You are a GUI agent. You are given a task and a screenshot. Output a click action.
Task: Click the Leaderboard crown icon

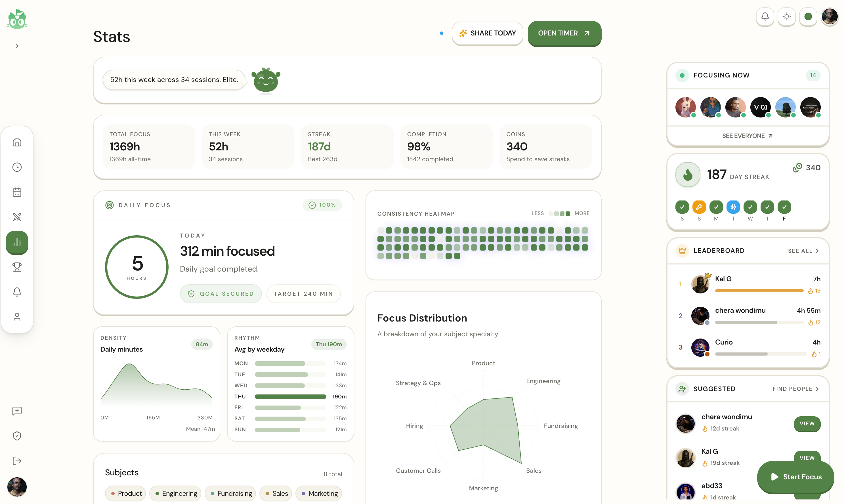(682, 251)
